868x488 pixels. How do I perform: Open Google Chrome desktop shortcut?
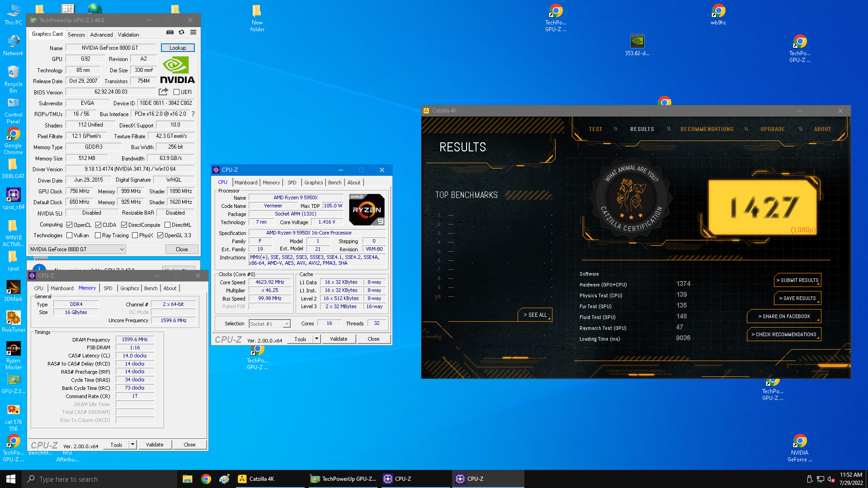point(13,141)
